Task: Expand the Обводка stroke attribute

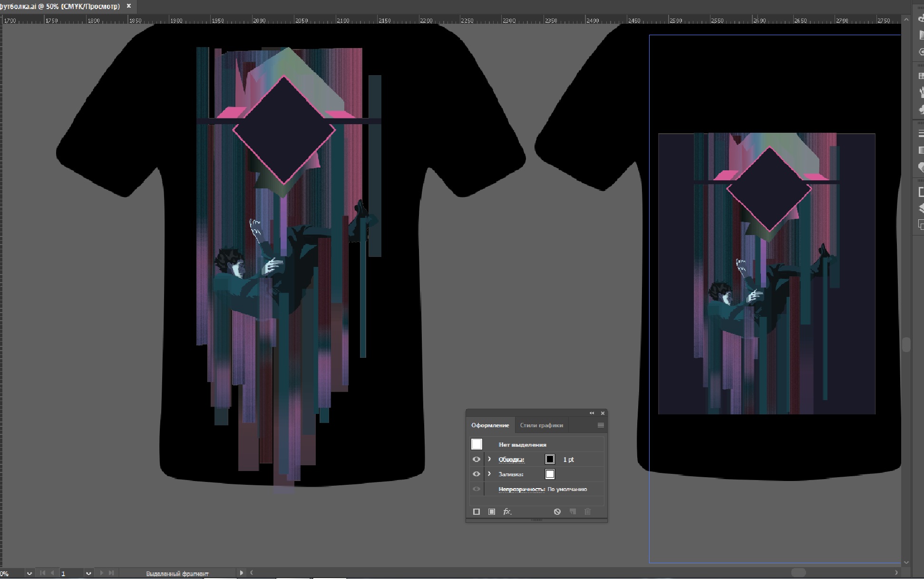Action: click(489, 459)
